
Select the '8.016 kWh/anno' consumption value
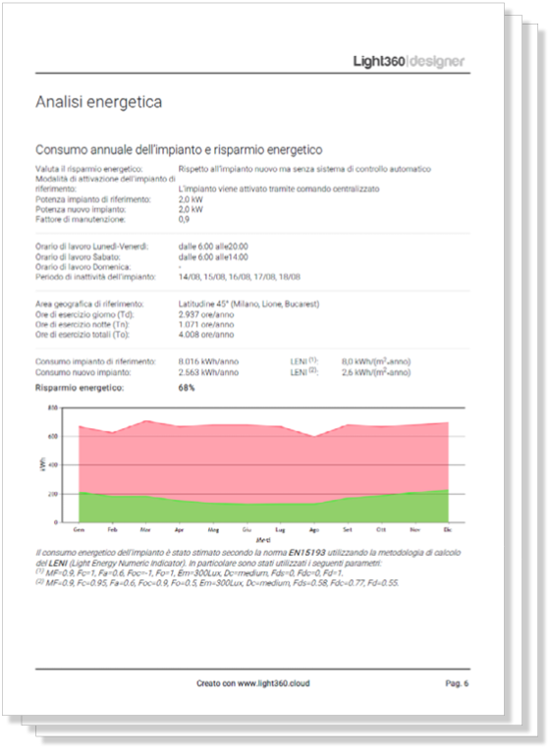208,361
